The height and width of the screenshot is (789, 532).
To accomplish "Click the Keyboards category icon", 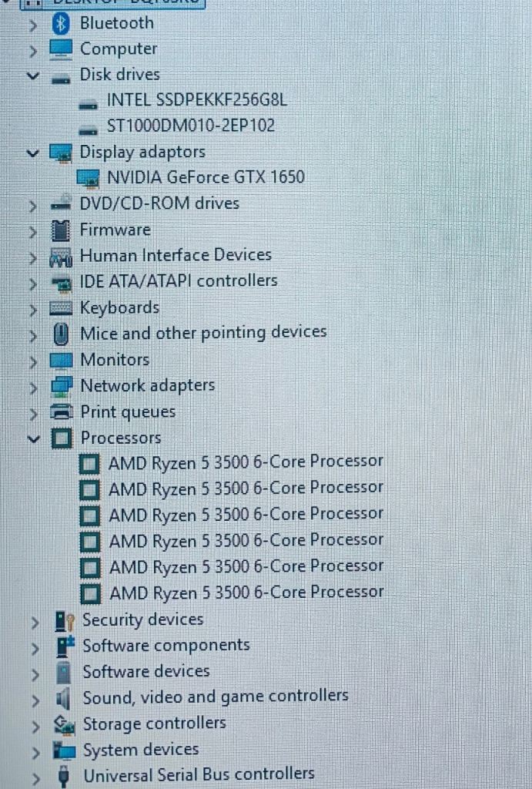I will coord(60,308).
